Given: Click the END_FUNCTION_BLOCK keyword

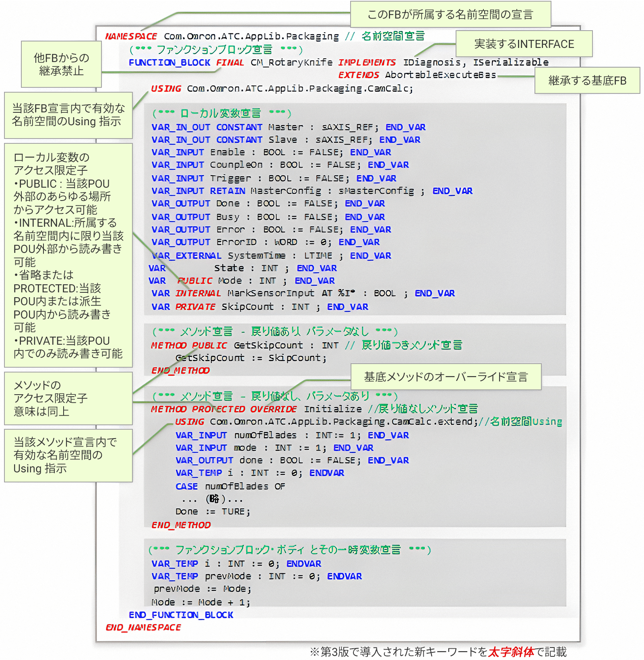Looking at the screenshot, I should click(181, 615).
